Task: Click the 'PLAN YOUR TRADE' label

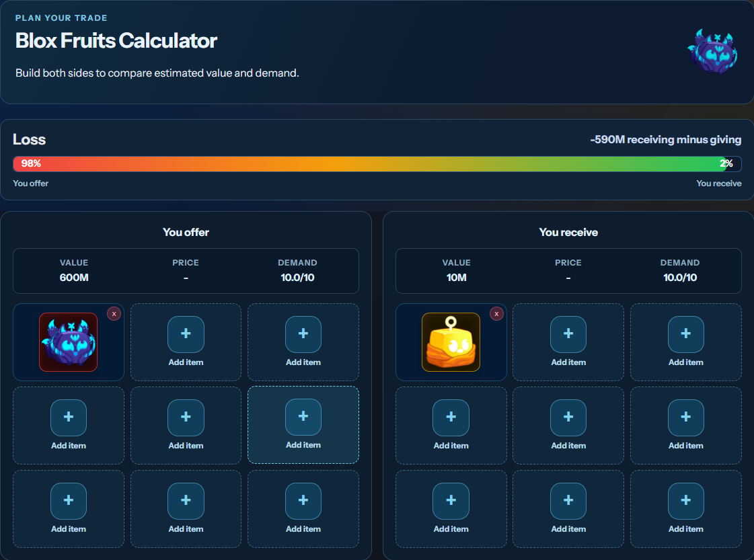Action: [61, 17]
